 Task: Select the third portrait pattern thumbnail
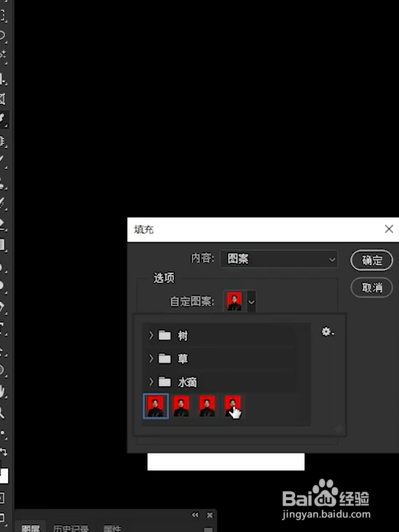[x=207, y=406]
